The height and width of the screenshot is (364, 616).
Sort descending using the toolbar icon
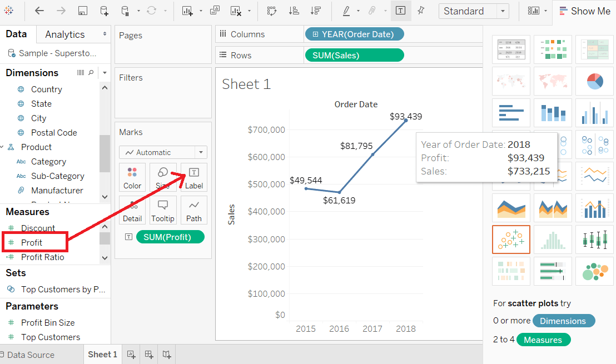pos(315,11)
